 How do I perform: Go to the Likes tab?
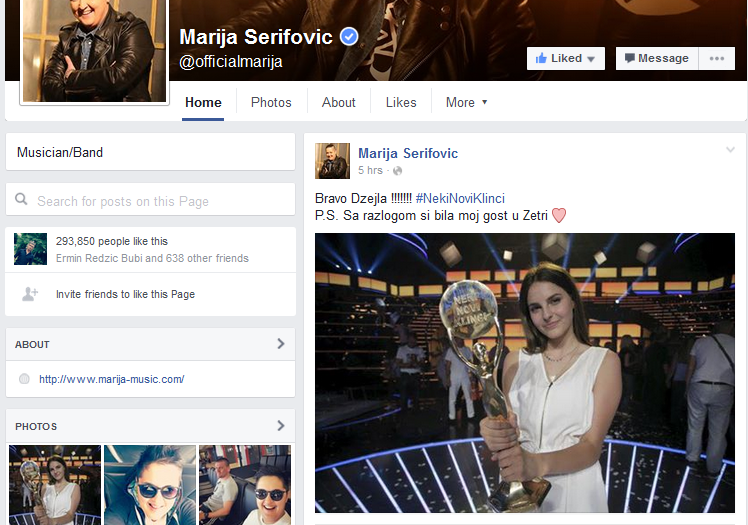pos(401,102)
